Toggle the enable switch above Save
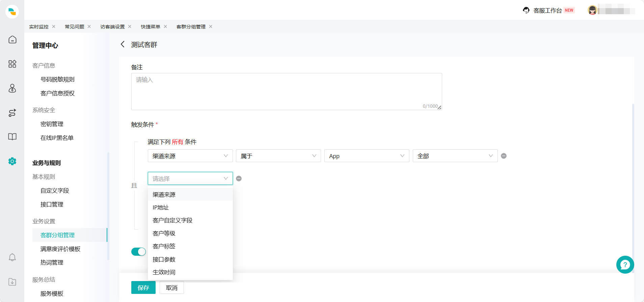 tap(138, 252)
